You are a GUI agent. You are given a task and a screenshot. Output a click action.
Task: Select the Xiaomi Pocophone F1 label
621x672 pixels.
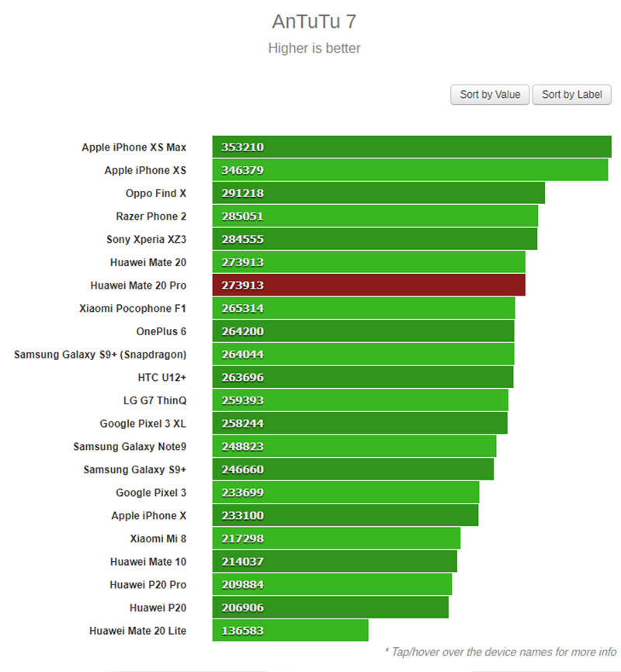click(133, 308)
